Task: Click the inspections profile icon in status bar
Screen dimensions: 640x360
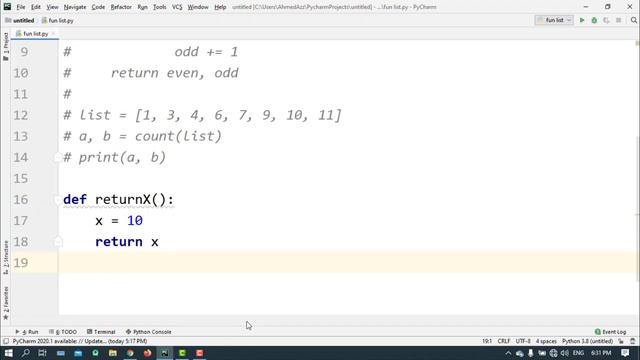Action: (x=633, y=341)
